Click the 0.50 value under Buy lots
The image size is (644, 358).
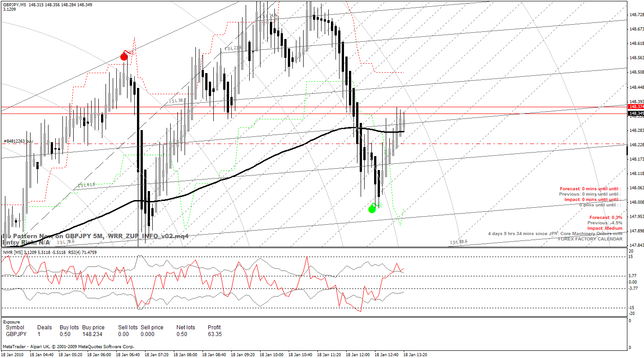(x=65, y=334)
